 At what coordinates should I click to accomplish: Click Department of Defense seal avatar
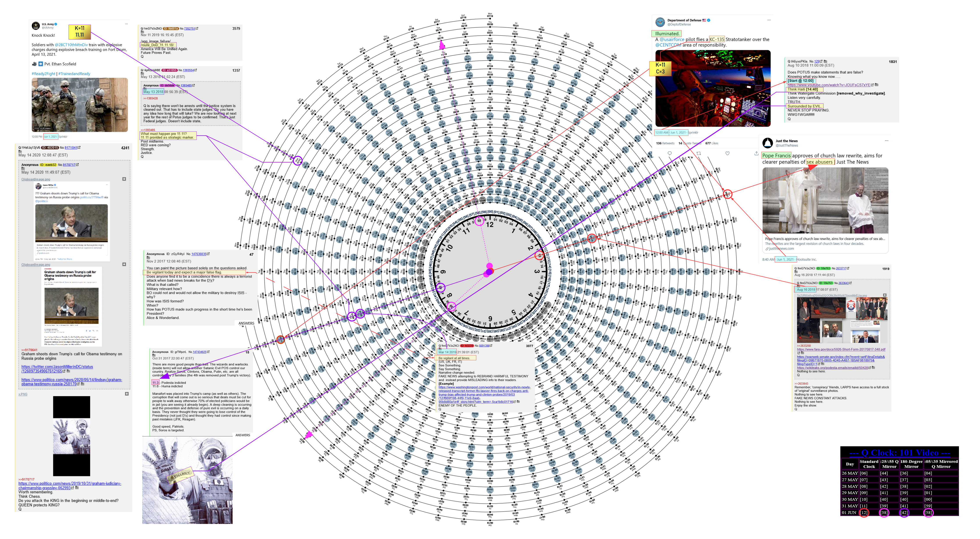(660, 22)
